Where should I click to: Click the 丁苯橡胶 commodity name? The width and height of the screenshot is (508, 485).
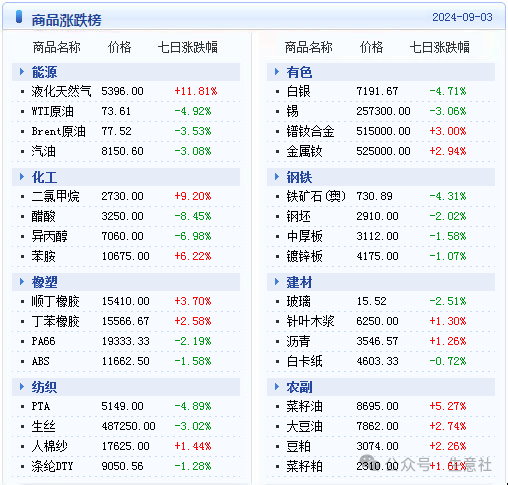pyautogui.click(x=55, y=321)
